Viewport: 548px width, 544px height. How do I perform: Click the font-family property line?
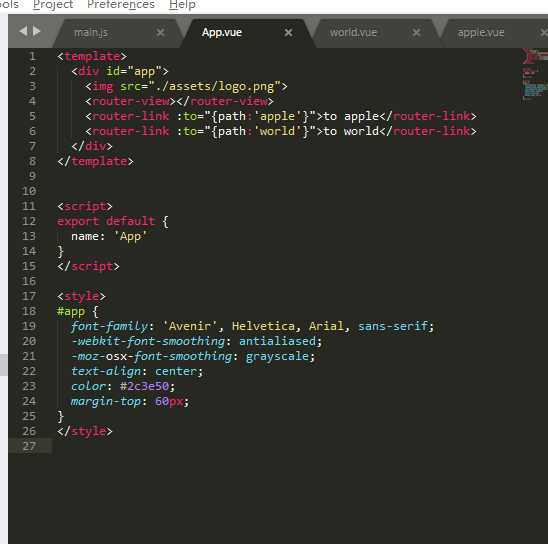[x=252, y=326]
